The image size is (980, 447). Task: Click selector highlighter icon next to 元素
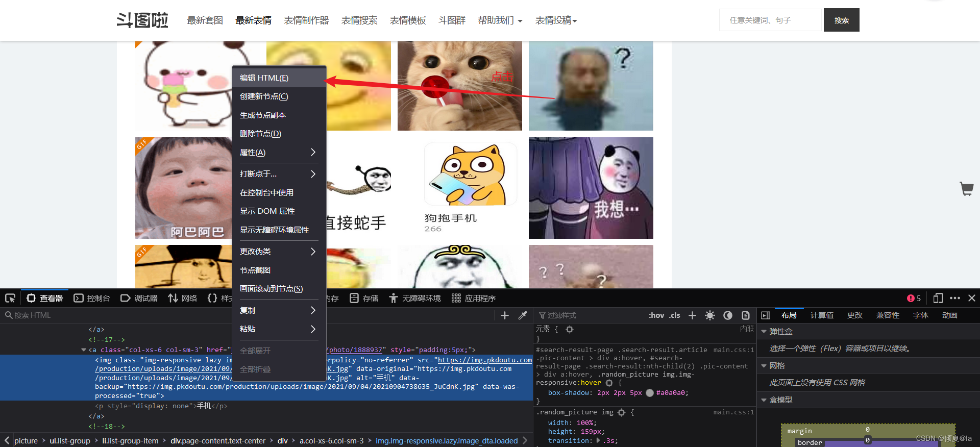click(570, 330)
